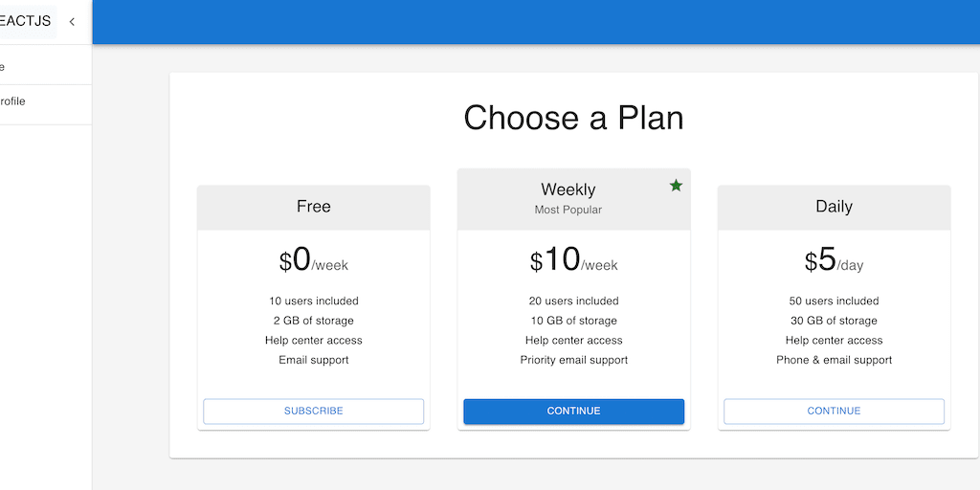
Task: Click "2 GB of storage" in the Free plan
Action: coord(313,321)
